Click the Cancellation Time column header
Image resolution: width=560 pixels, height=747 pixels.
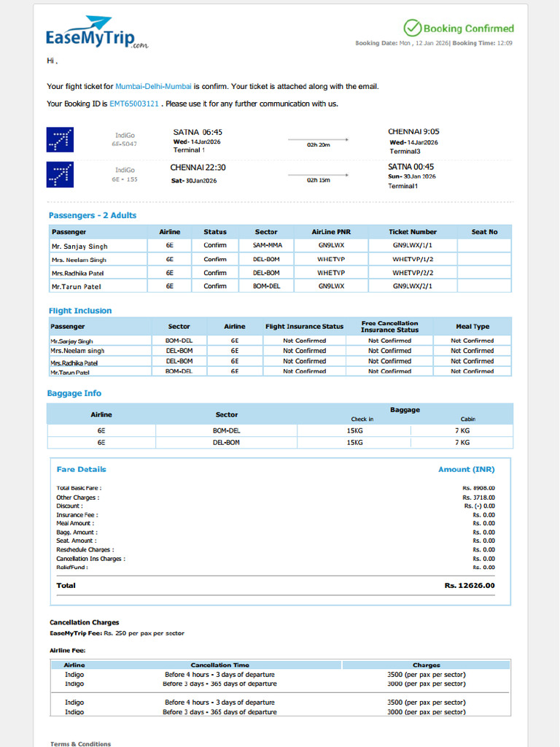(220, 665)
